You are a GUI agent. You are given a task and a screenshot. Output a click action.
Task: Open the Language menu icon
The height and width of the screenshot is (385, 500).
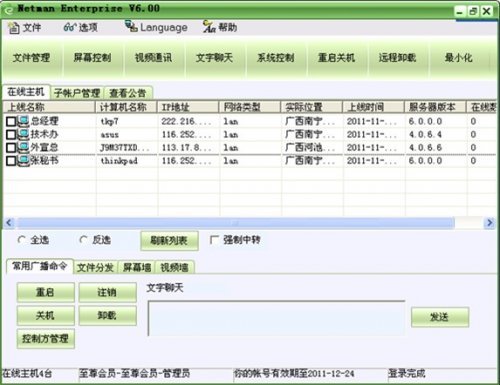click(x=131, y=26)
